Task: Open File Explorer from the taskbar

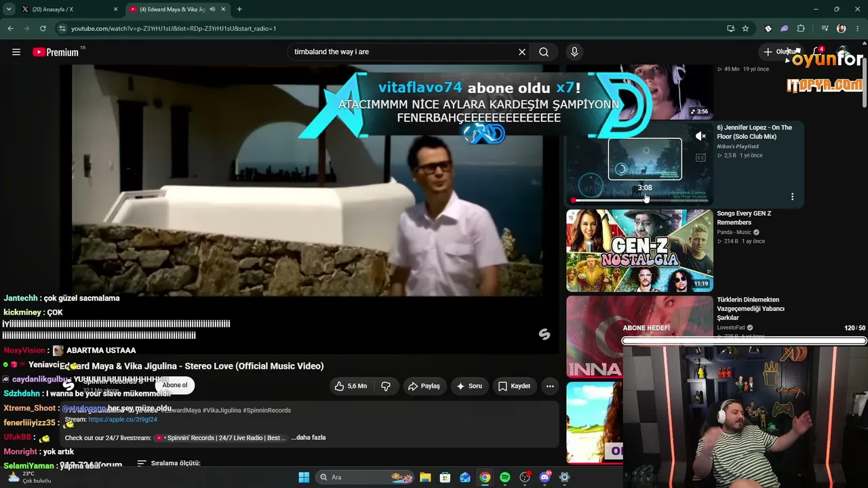Action: [x=425, y=477]
